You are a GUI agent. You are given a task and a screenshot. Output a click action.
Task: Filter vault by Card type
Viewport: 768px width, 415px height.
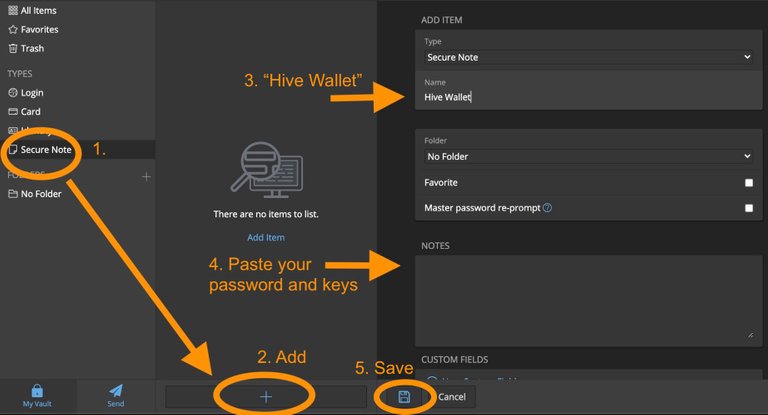(24, 112)
